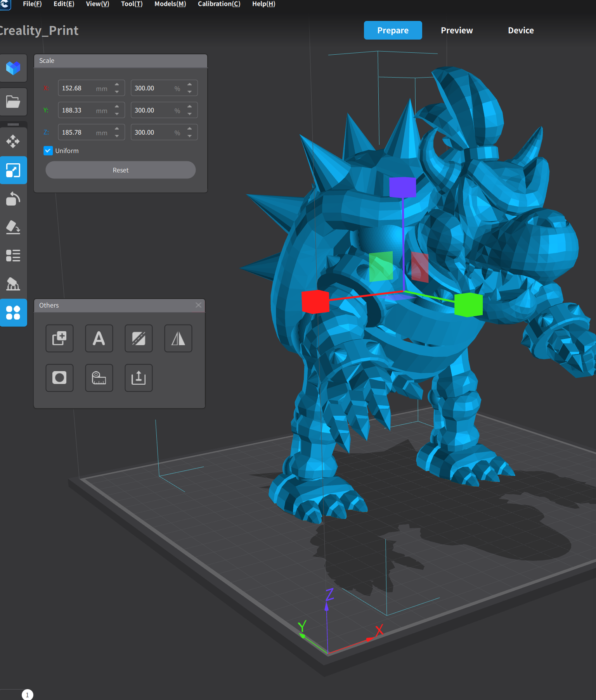Image resolution: width=596 pixels, height=700 pixels.
Task: Click the X dimension mm input field
Action: coord(78,88)
